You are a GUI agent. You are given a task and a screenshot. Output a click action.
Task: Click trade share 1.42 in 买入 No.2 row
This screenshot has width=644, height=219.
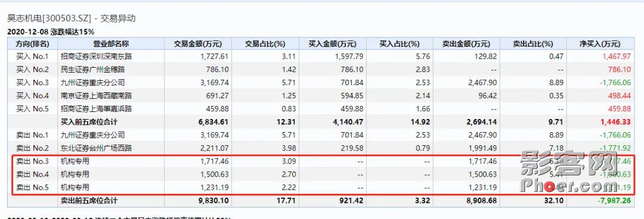(289, 70)
